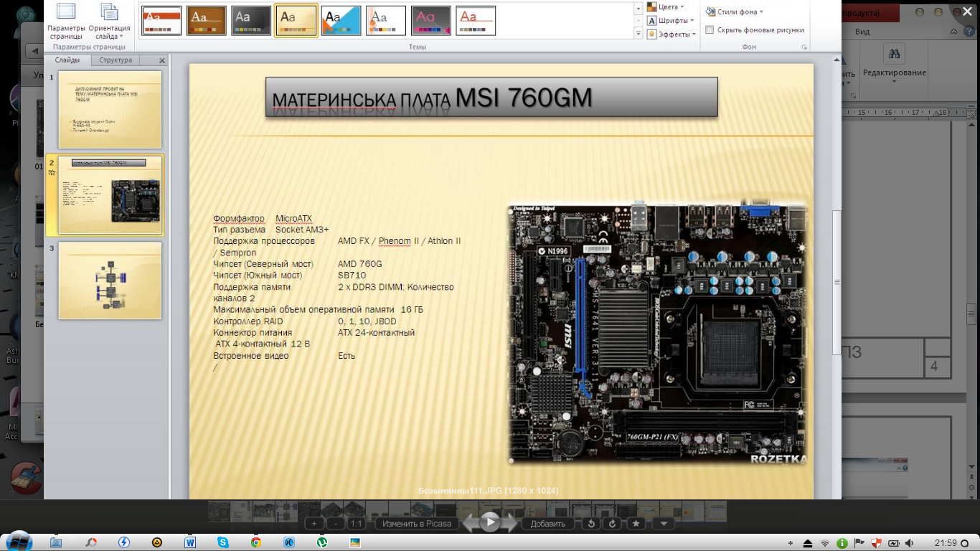Select the brown-orange theme thumbnail

click(x=207, y=21)
